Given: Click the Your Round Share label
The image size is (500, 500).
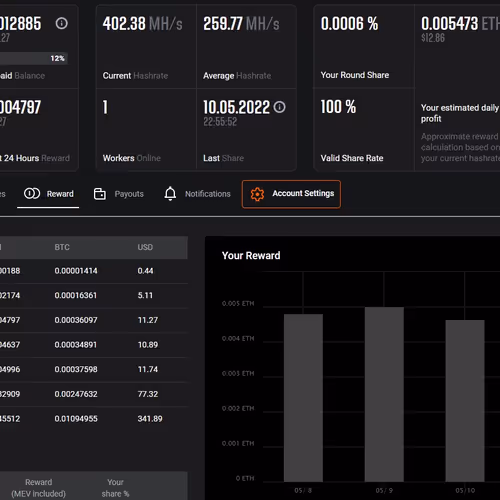Looking at the screenshot, I should 355,75.
